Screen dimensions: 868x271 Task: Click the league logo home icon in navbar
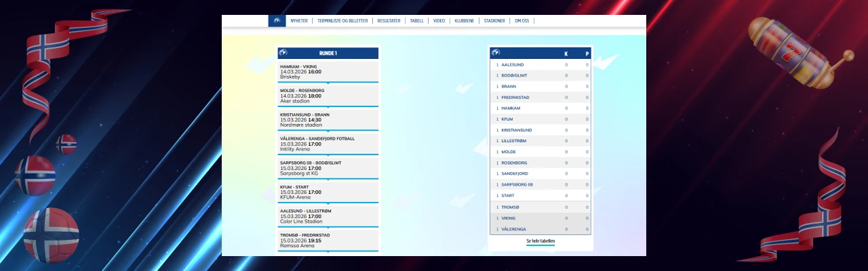277,21
